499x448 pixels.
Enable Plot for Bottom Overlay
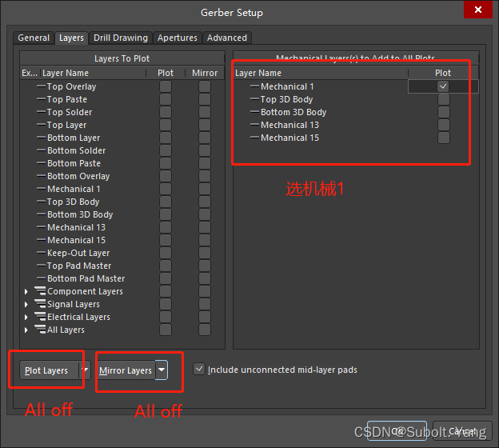166,176
